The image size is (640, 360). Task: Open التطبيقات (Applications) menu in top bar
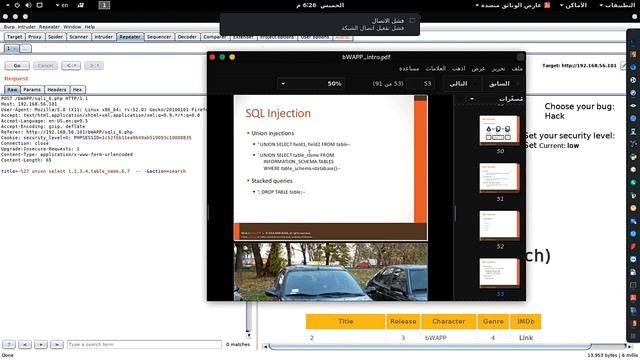tap(616, 5)
